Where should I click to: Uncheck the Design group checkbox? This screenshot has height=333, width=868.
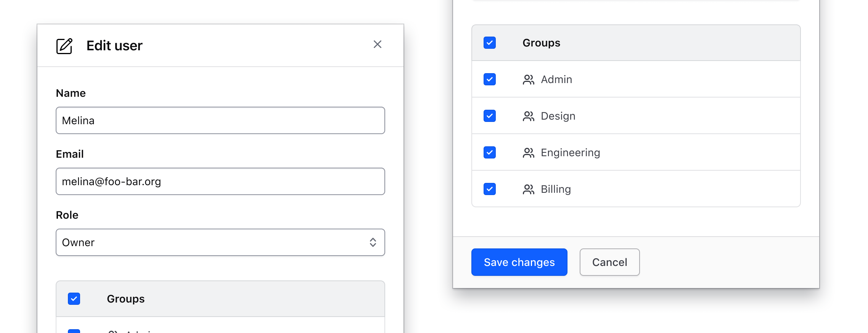(x=490, y=116)
